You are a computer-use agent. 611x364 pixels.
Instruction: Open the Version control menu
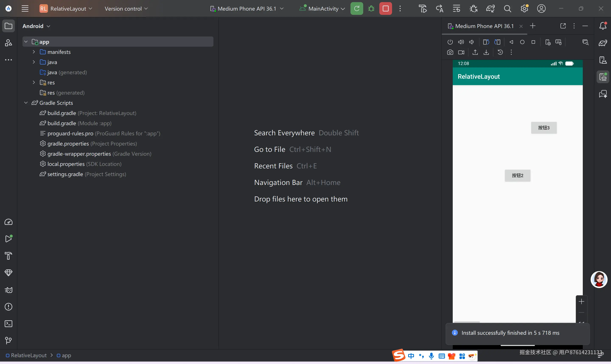(126, 8)
